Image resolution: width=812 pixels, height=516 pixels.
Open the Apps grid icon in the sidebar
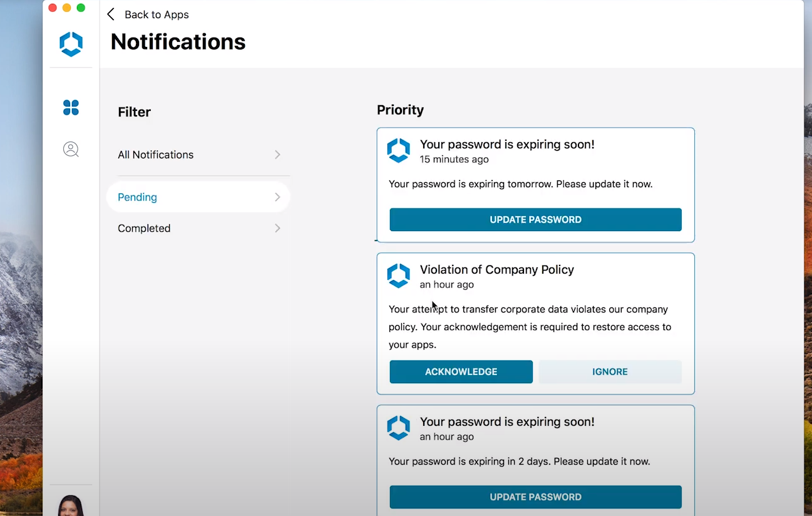[71, 108]
